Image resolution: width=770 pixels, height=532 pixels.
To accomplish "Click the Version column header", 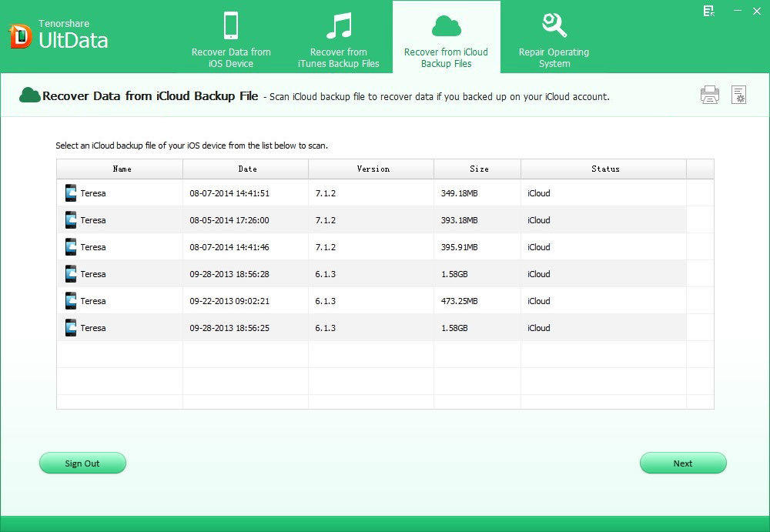I will (371, 169).
